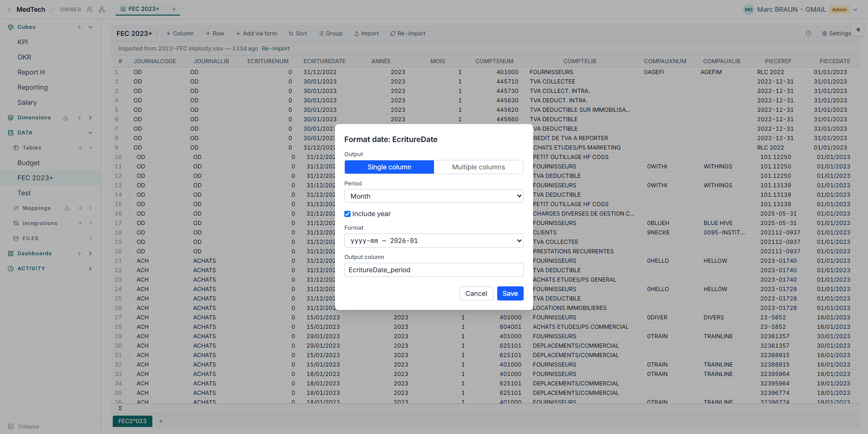The image size is (868, 434).
Task: Expand the Mappings section
Action: pyautogui.click(x=91, y=208)
